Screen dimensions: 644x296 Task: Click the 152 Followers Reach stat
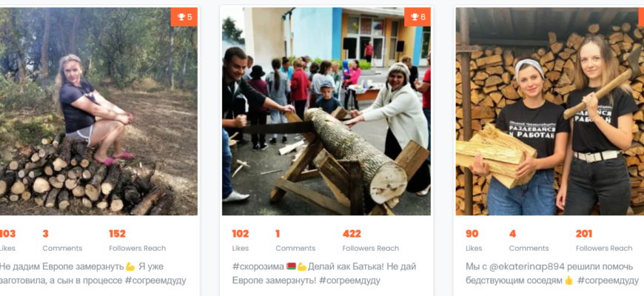137,240
